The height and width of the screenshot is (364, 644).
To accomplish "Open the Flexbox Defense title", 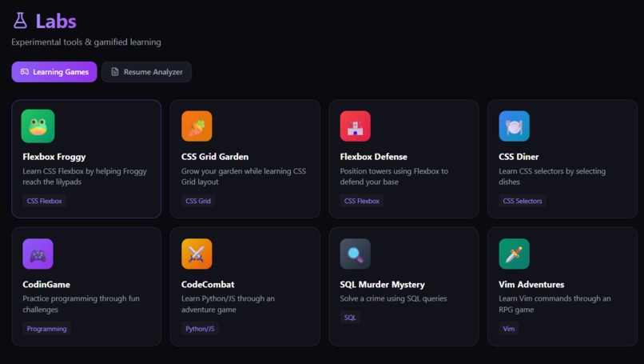I will 374,157.
